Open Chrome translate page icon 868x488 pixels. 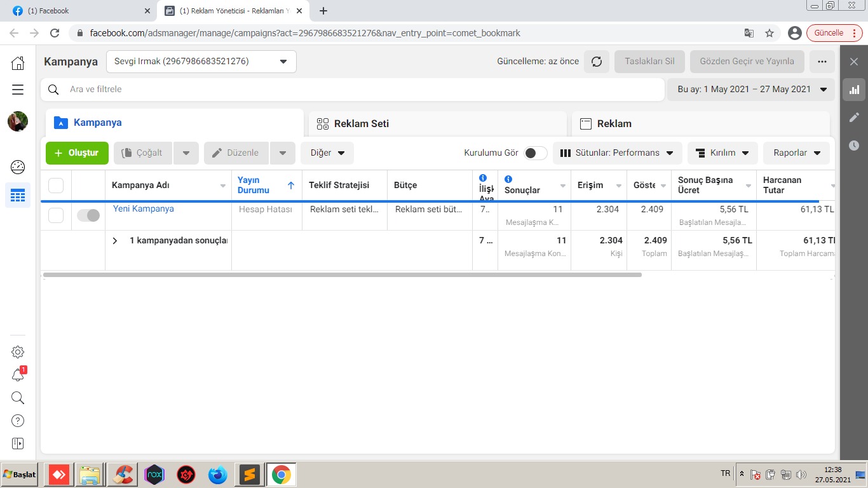[x=749, y=33]
